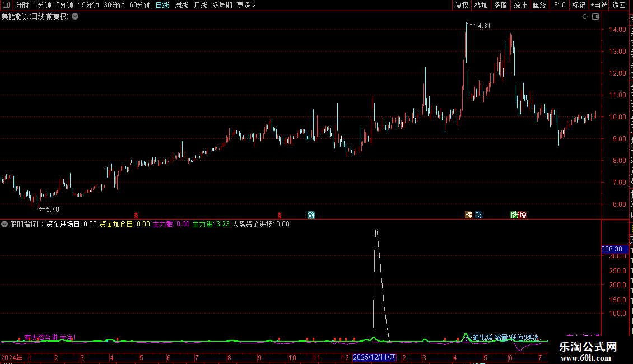The width and height of the screenshot is (633, 364).
Task: Click the diamond icon on chart header
Action: pos(585,17)
